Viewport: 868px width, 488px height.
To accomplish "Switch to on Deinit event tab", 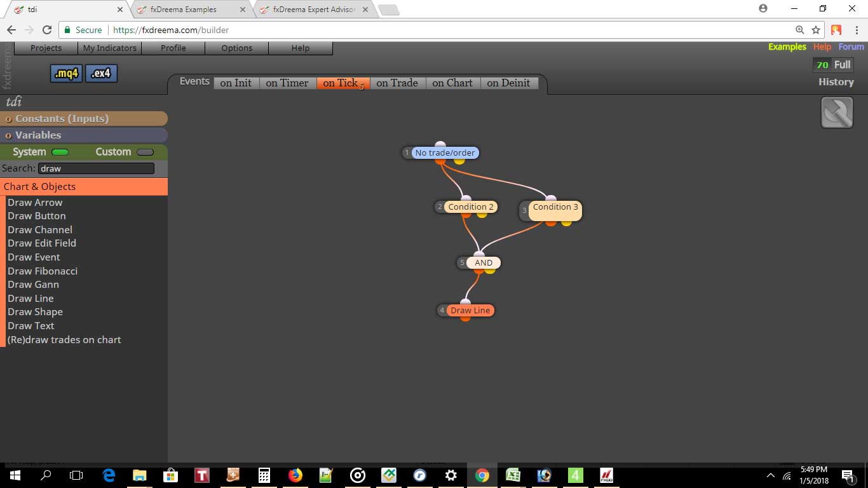I will tap(508, 83).
